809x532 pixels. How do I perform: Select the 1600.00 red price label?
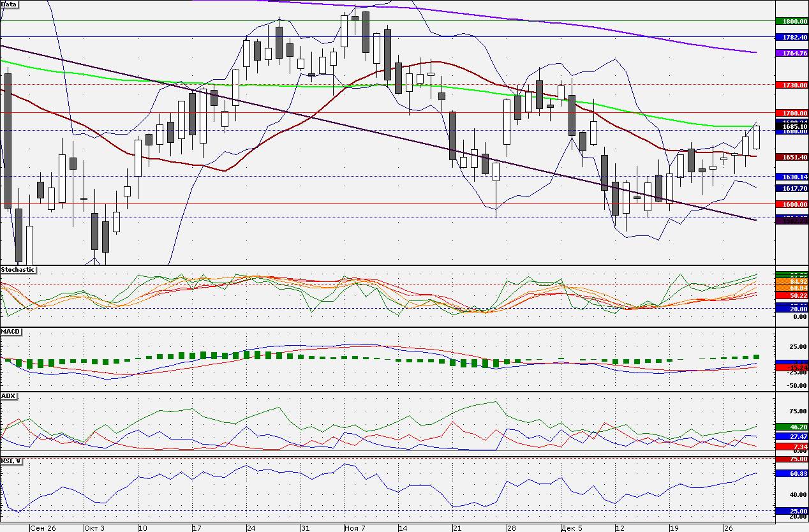792,204
